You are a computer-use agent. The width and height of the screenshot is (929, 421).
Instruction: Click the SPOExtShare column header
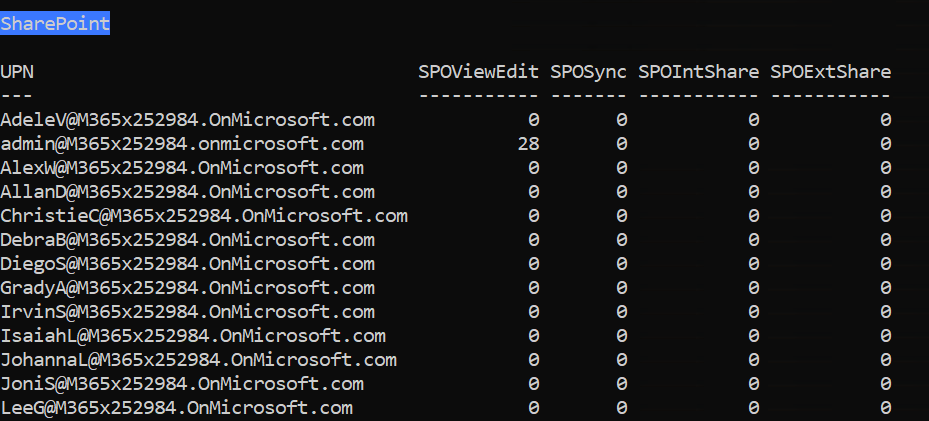click(x=830, y=72)
